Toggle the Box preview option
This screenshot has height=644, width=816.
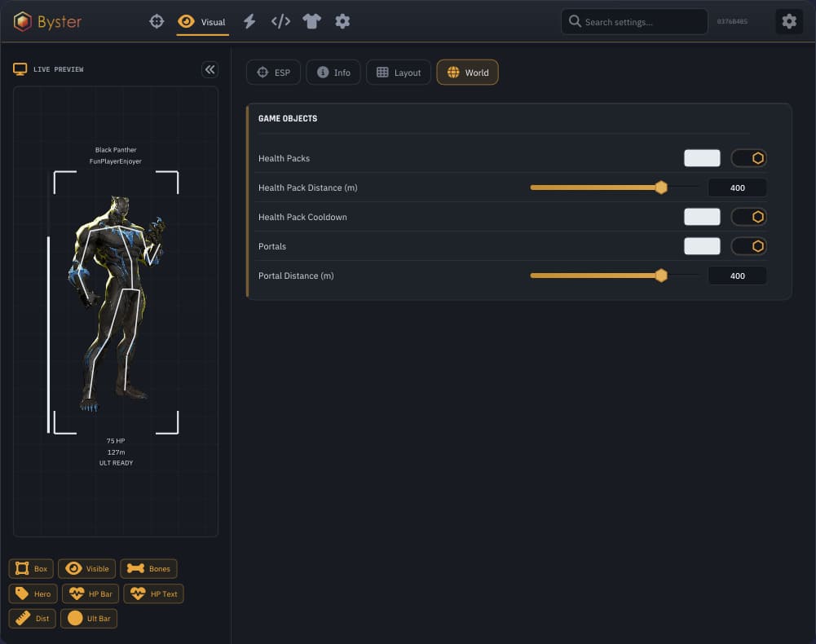tap(31, 568)
